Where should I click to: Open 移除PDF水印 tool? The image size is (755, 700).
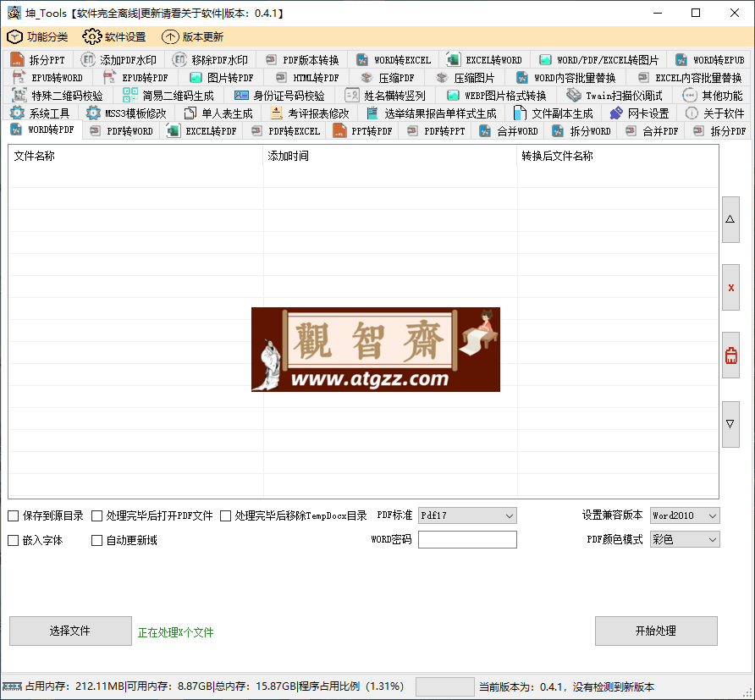pyautogui.click(x=211, y=60)
